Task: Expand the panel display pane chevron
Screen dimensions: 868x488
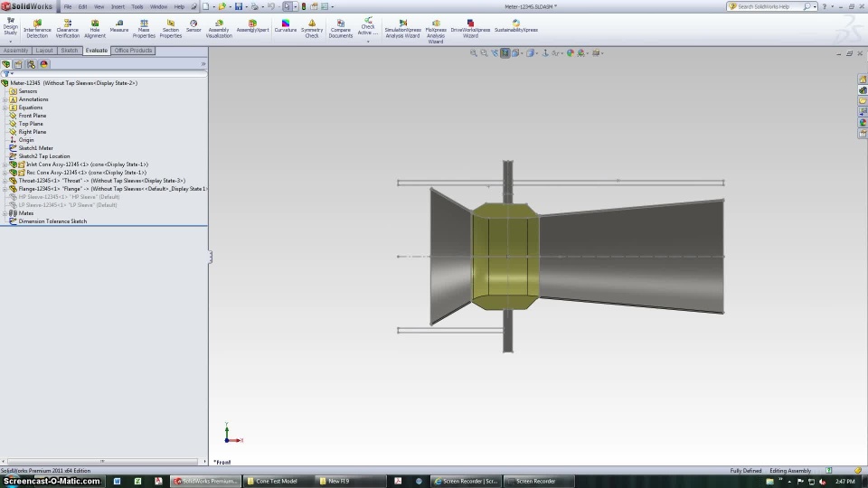Action: (203, 64)
